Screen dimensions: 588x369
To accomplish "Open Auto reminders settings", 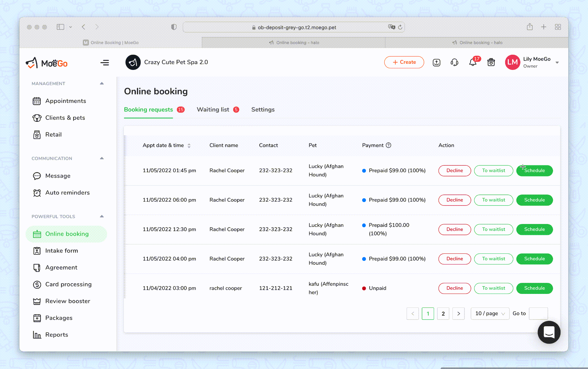I will 67,193.
